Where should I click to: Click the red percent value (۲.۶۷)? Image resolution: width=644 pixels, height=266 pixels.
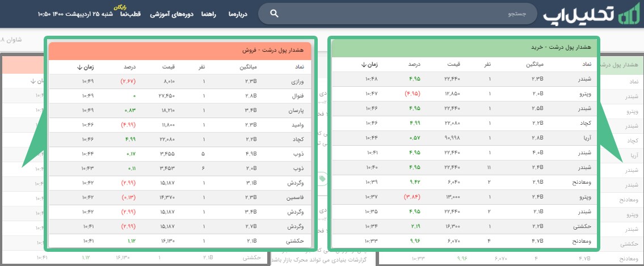(x=129, y=82)
